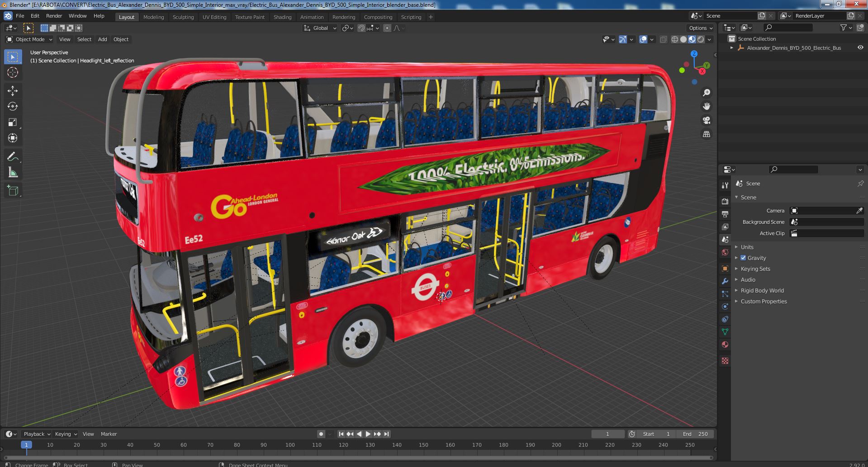Toggle timeline auto keying record button
This screenshot has height=467, width=868.
pos(321,434)
